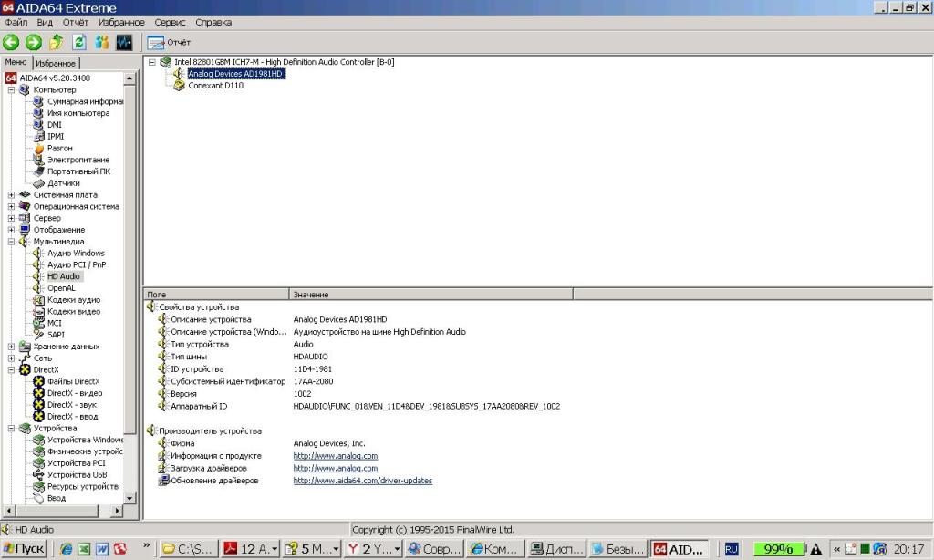Click the Пуск start button
This screenshot has width=934, height=560.
point(24,549)
